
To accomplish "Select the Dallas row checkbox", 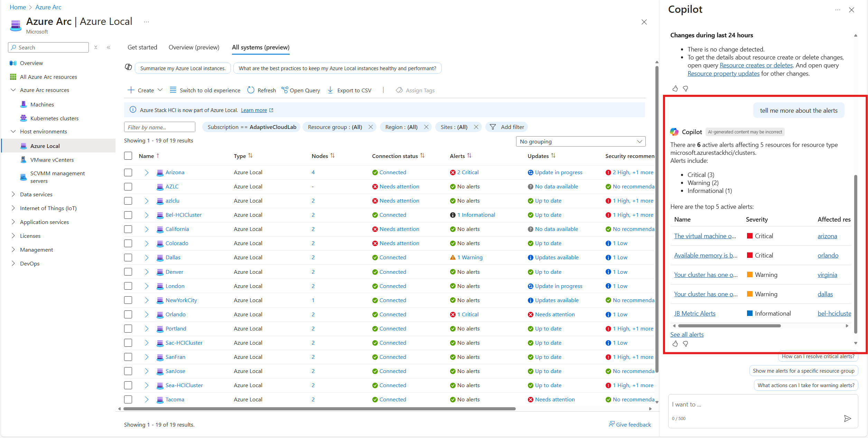I will (x=128, y=258).
